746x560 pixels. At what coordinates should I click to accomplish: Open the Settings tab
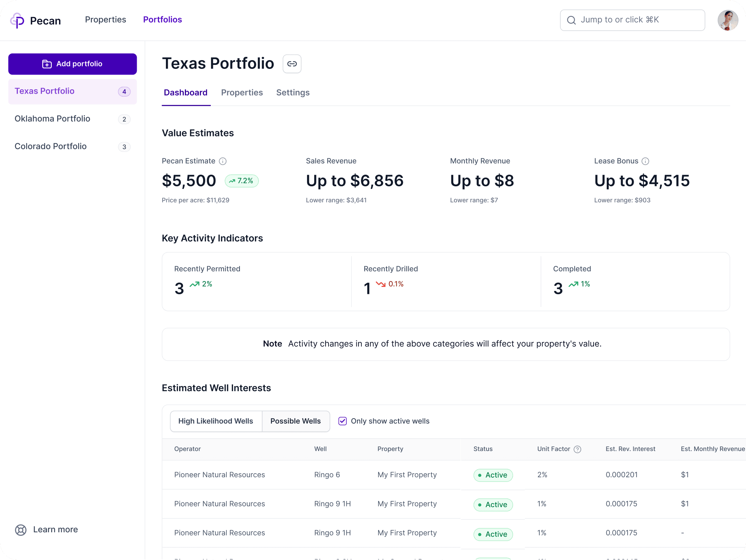pos(293,93)
